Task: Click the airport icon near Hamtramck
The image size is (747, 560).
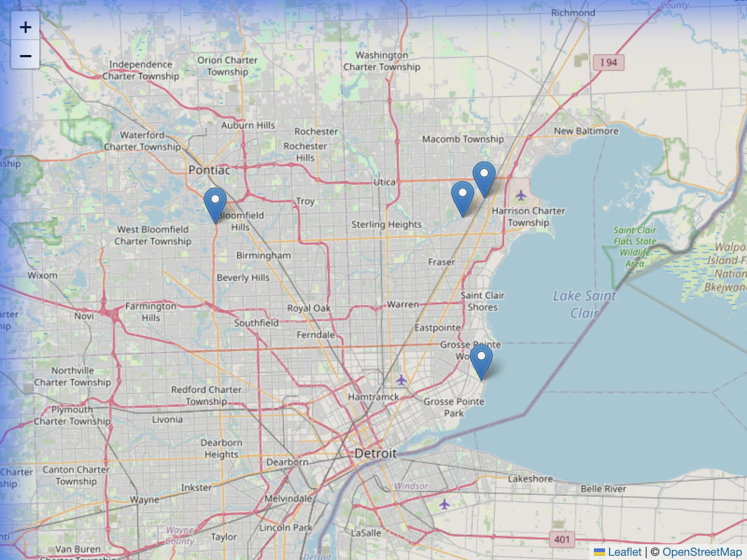Action: point(402,380)
